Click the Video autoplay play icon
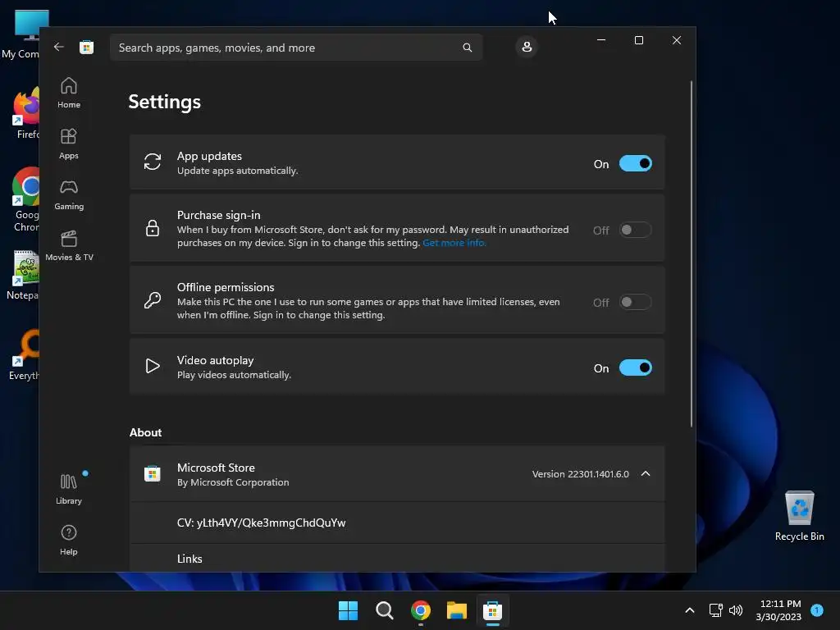This screenshot has height=630, width=840. pyautogui.click(x=152, y=366)
